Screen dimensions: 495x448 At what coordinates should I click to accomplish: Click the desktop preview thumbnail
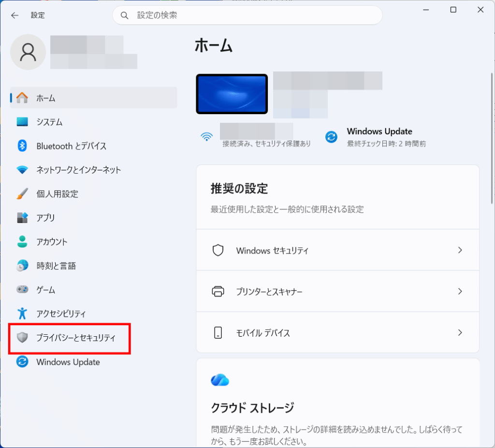pyautogui.click(x=232, y=94)
